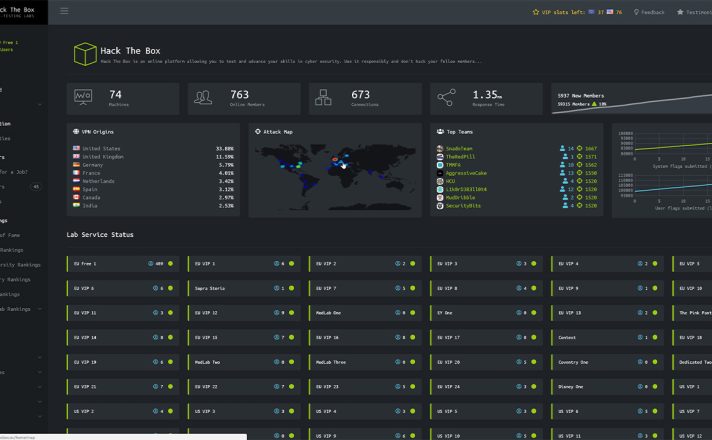Screen dimensions: 712x440
Task: Click the VPN Origins globe icon
Action: (76, 132)
